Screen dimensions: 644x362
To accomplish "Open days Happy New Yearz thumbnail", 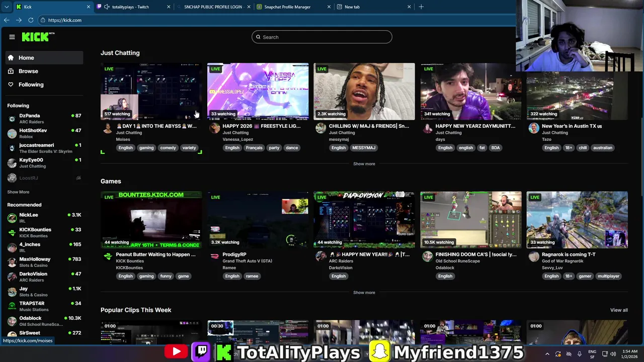I will pyautogui.click(x=471, y=92).
